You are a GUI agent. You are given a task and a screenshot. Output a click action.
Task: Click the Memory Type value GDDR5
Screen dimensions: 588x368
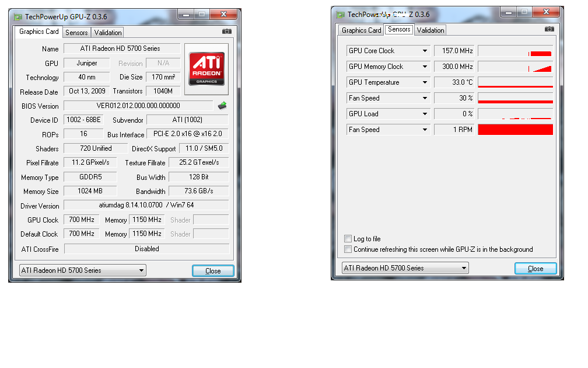(90, 177)
